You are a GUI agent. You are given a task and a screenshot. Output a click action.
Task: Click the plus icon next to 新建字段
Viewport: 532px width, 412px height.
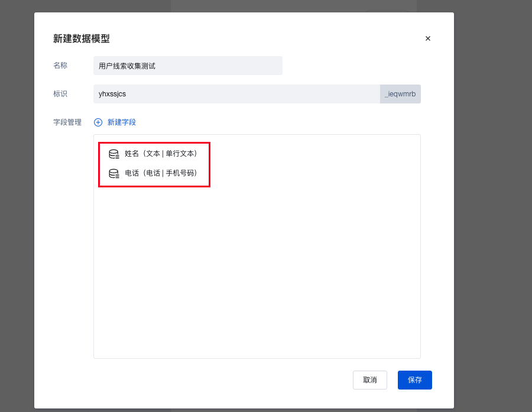(98, 122)
